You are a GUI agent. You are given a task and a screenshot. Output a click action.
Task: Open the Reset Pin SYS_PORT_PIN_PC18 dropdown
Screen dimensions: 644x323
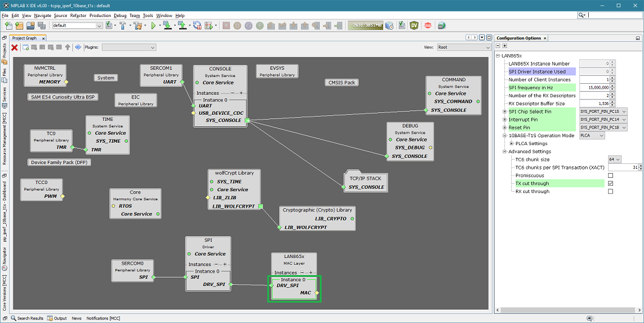click(x=603, y=127)
